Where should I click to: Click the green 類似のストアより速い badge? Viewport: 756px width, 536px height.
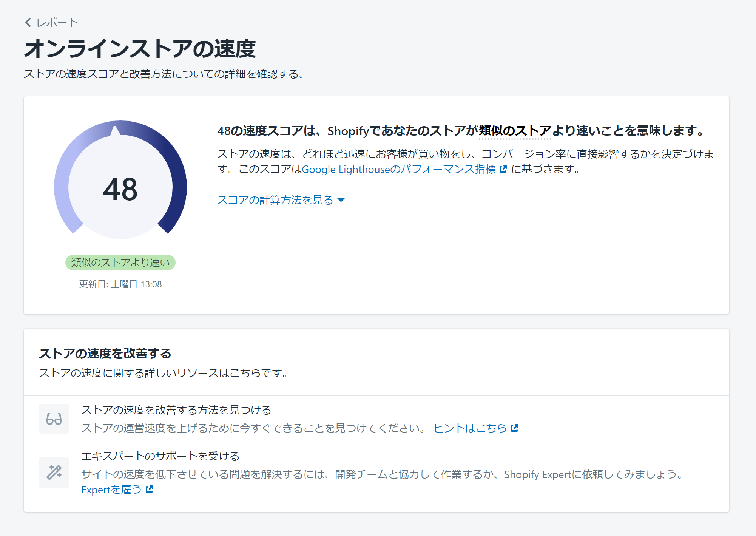(x=120, y=263)
